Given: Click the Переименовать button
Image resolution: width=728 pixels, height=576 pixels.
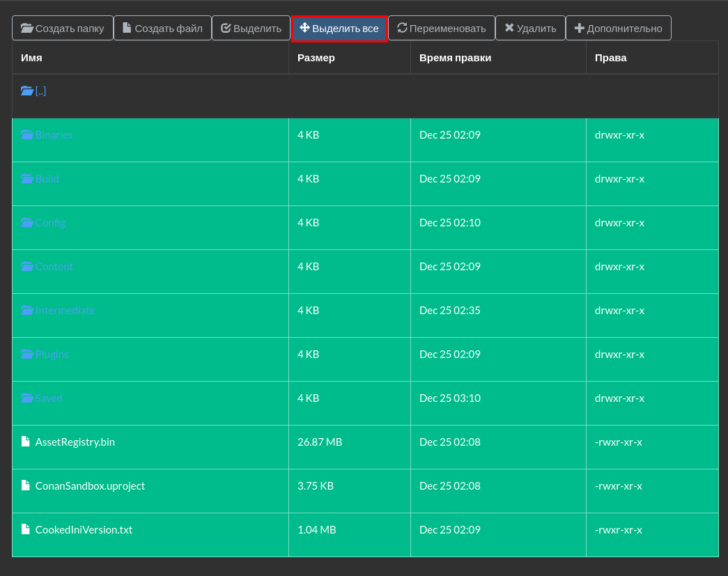Looking at the screenshot, I should pos(442,29).
